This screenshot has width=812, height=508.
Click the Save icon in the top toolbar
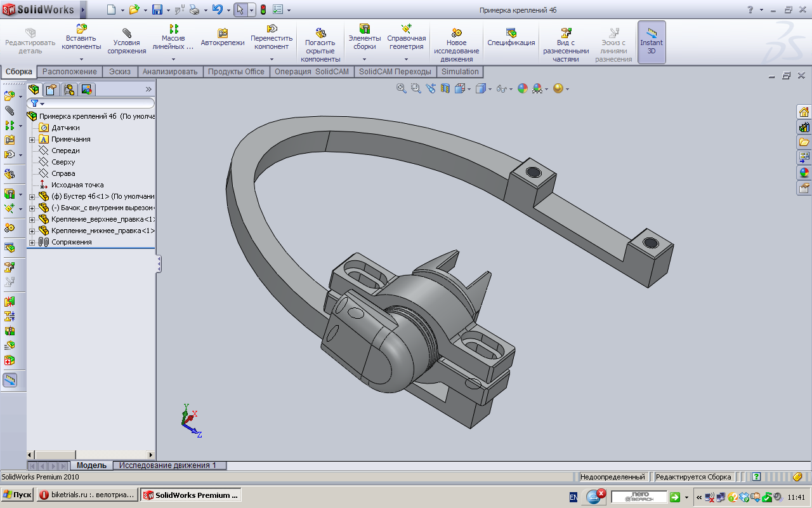pos(157,10)
